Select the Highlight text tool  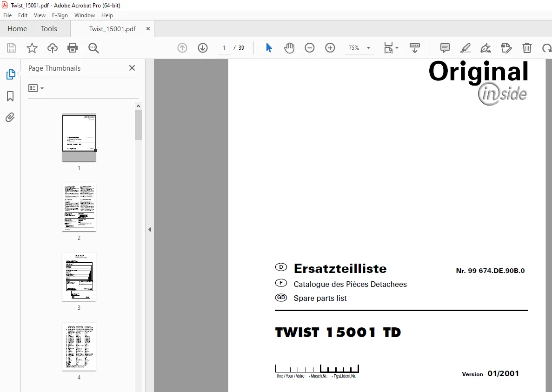(466, 48)
